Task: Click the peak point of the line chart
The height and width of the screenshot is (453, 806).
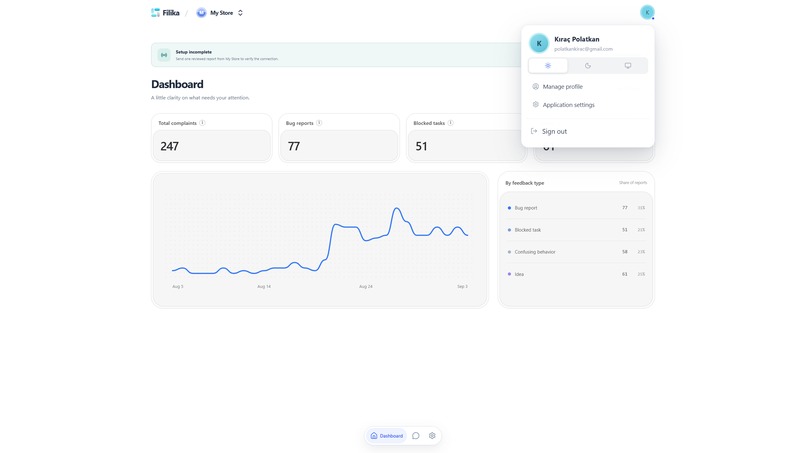Action: 396,208
